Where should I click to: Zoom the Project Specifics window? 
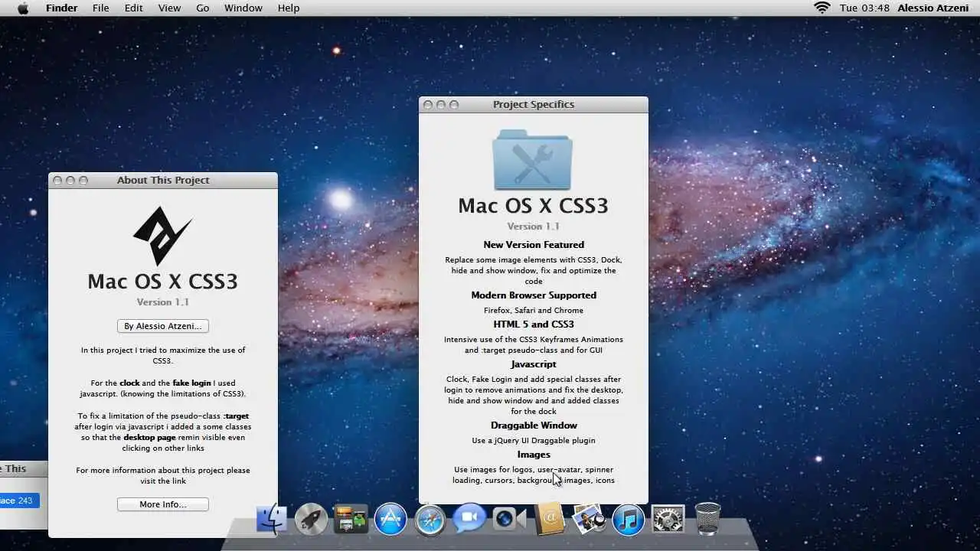pyautogui.click(x=454, y=105)
